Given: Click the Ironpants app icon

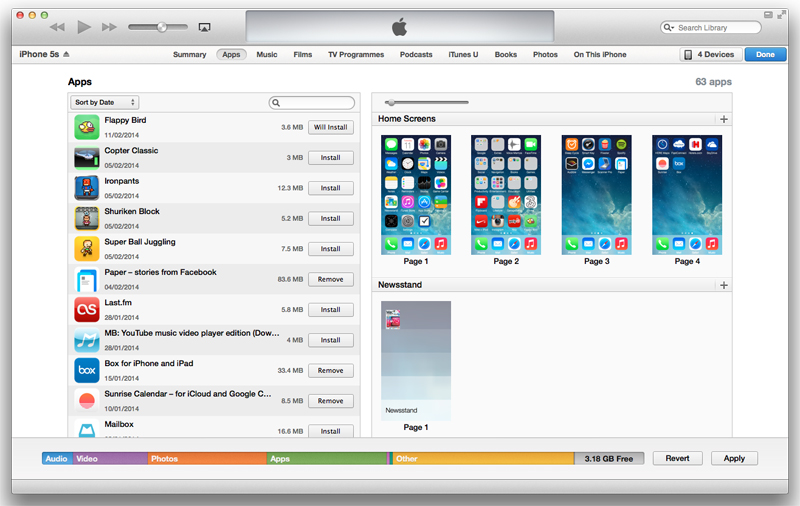Looking at the screenshot, I should 87,188.
